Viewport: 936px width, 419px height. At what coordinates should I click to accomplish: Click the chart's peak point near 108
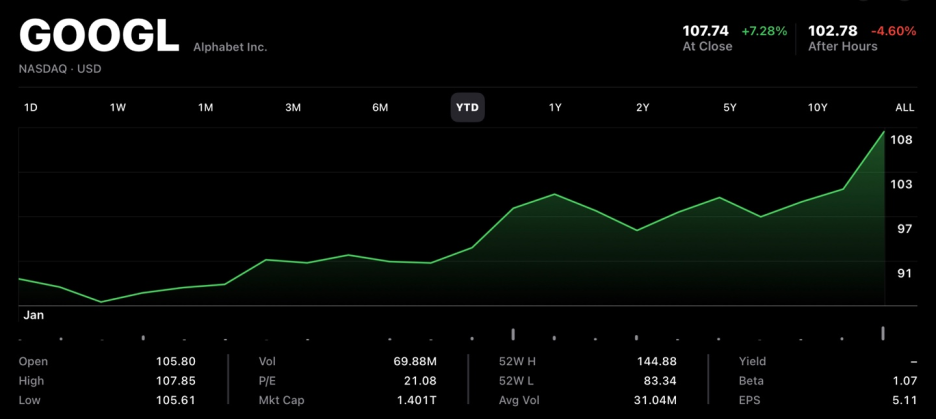883,132
